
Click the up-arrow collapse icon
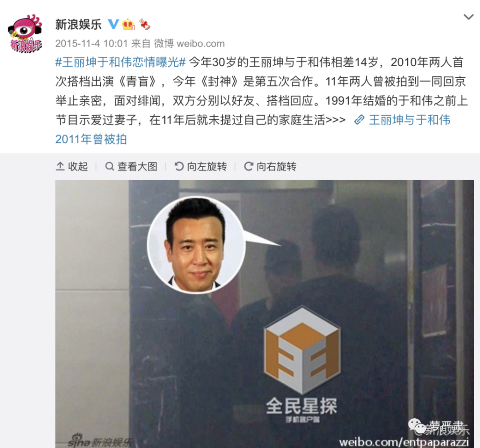pos(60,166)
